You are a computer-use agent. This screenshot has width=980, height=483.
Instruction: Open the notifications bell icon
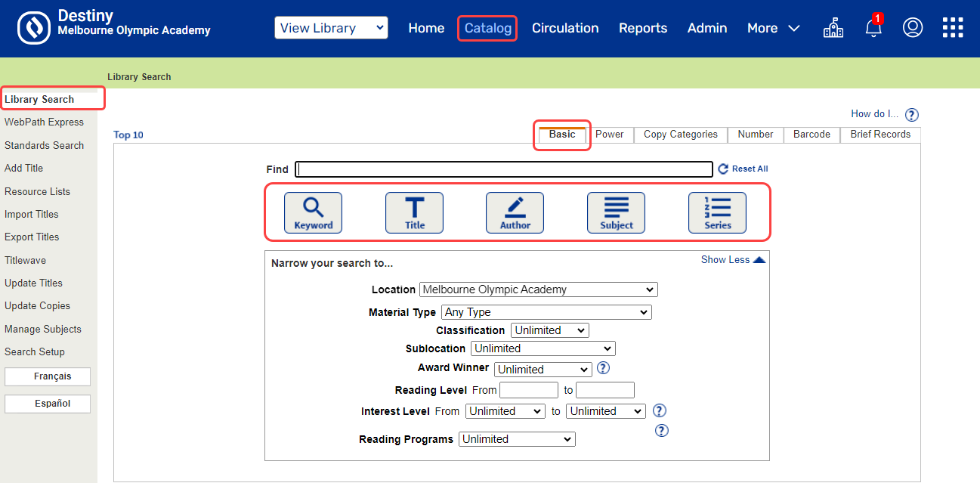click(x=873, y=27)
